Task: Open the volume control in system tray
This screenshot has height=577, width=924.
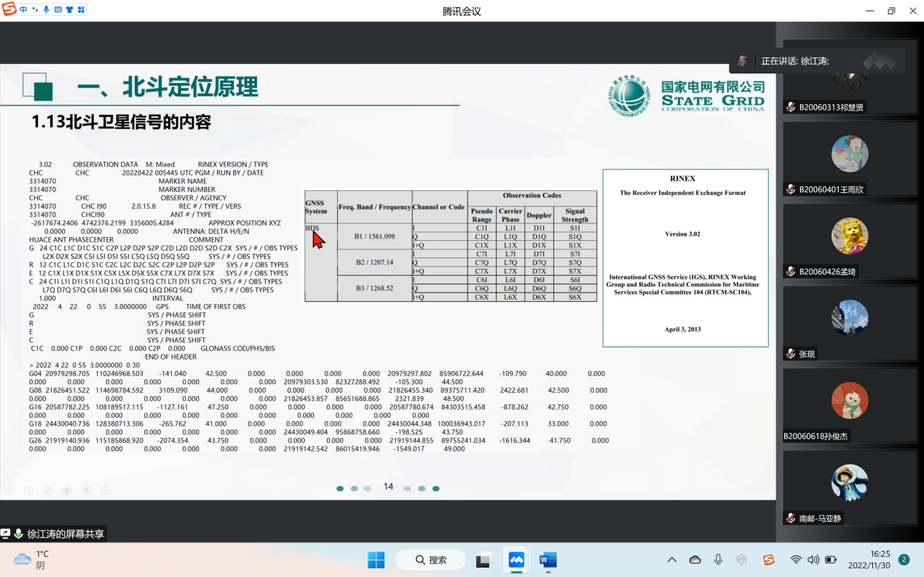Action: tap(813, 560)
